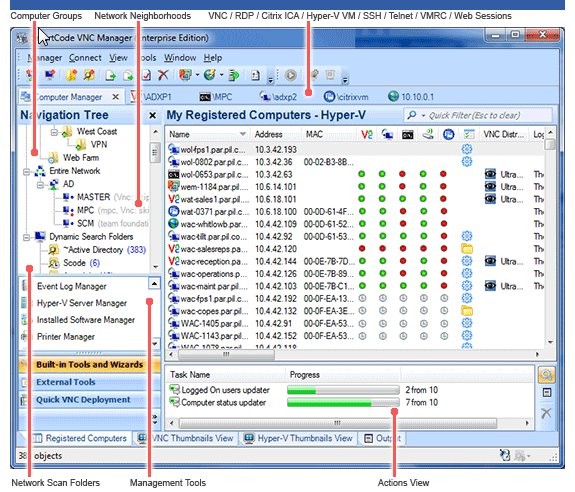Click the RDP monitor column header icon

(x=387, y=135)
